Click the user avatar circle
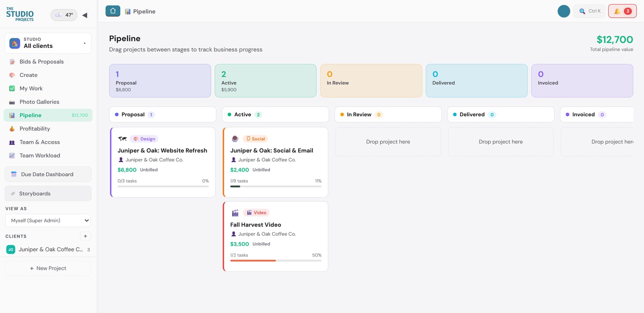Viewport: 644px width, 313px height. pos(563,11)
